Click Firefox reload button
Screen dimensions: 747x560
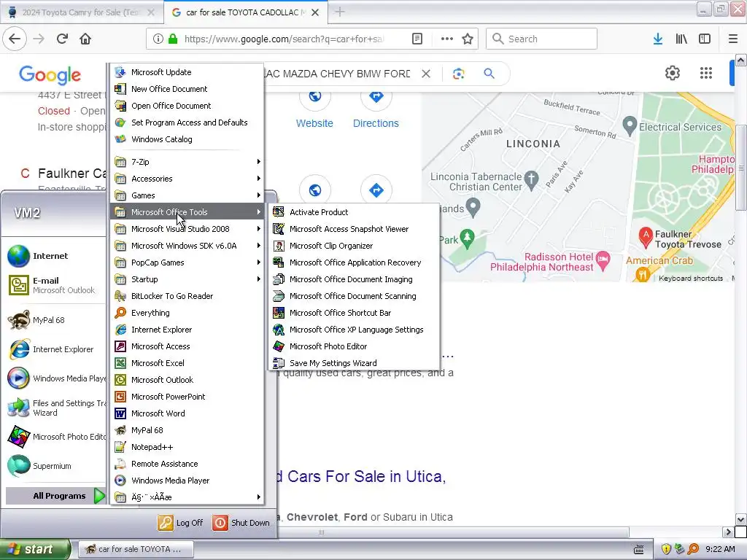[63, 39]
